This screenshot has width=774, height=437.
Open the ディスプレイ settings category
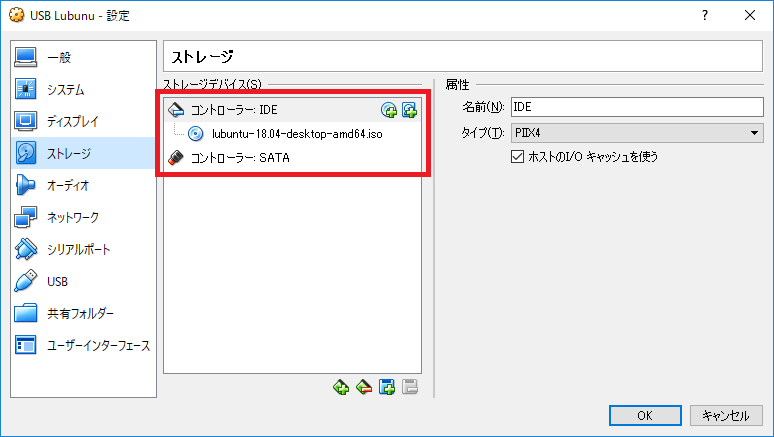point(83,121)
